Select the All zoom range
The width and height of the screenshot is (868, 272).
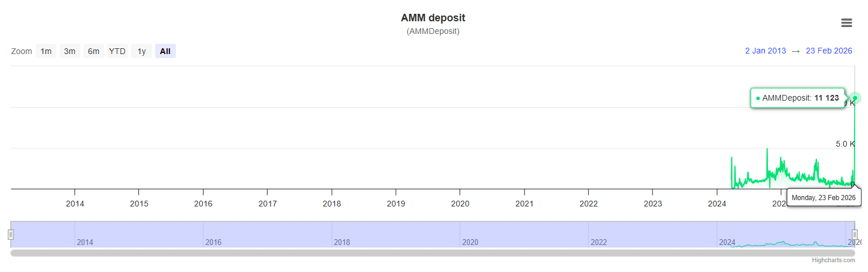pos(165,51)
